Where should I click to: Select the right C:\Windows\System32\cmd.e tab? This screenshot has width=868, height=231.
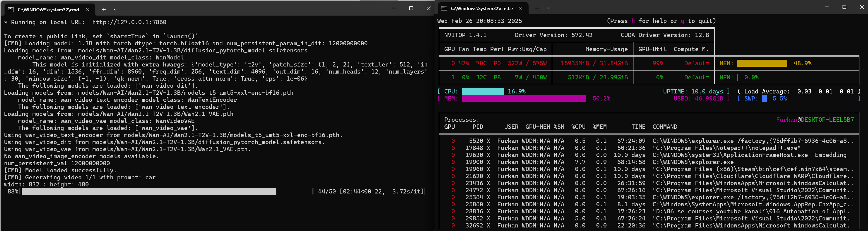click(481, 8)
